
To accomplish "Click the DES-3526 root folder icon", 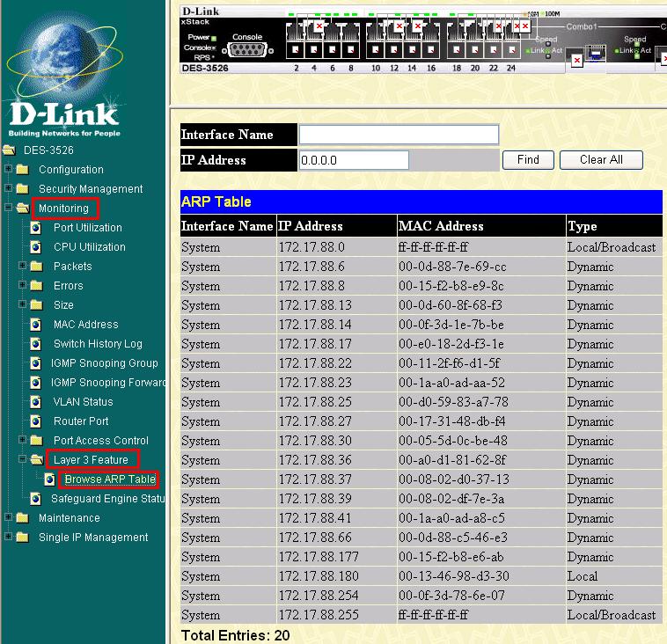I will tap(9, 150).
